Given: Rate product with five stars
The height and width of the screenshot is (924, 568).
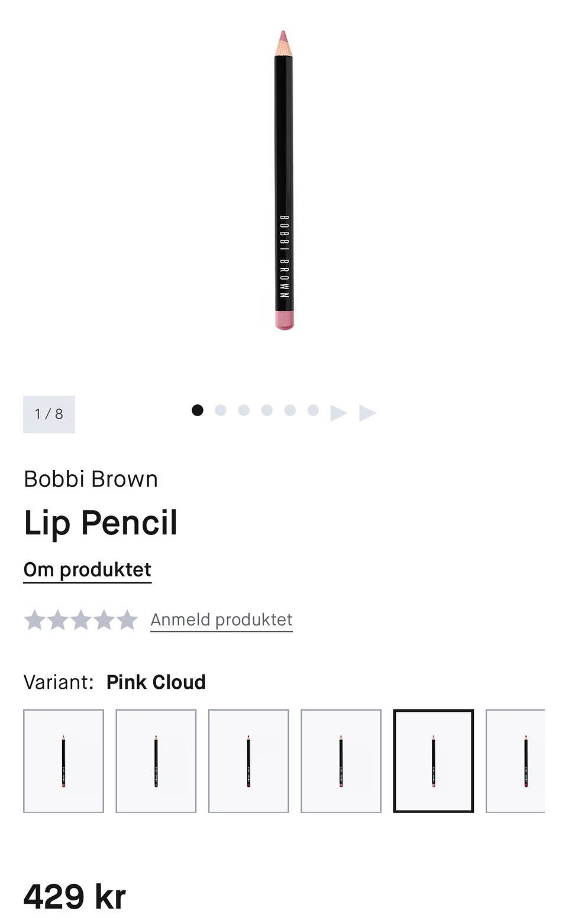Looking at the screenshot, I should (127, 620).
